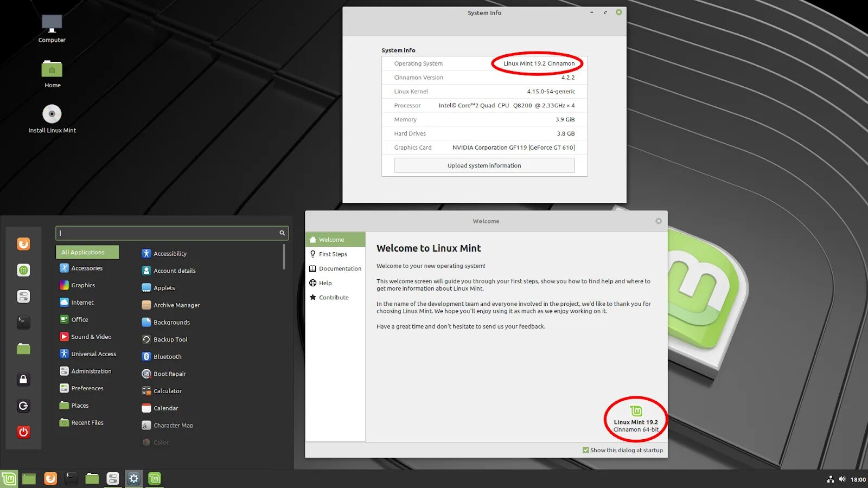Click the search magnifier icon in the menu
This screenshot has height=488, width=868.
point(282,233)
